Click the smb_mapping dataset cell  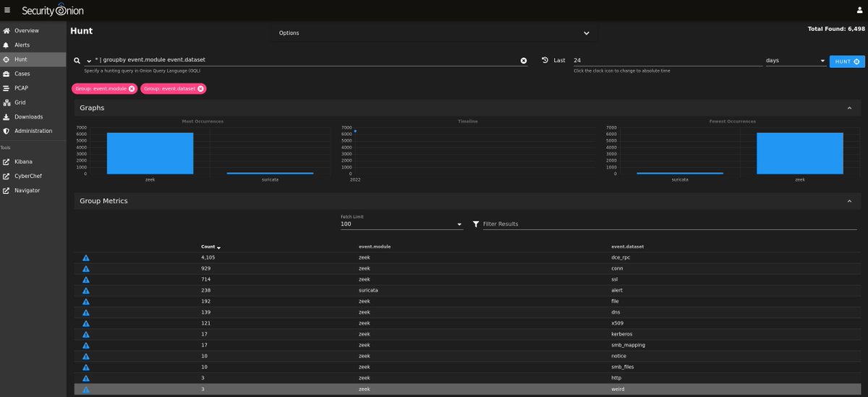click(628, 345)
